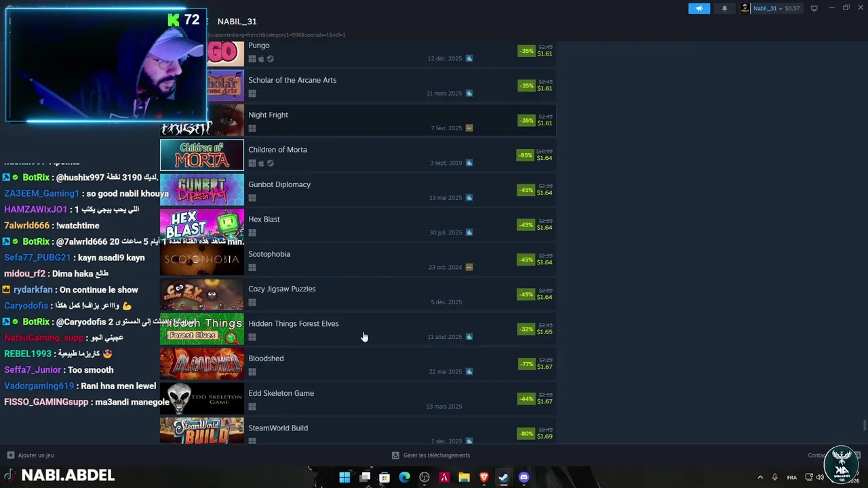Click the Edd Skeleton Game thumbnail
Screen dimensions: 868x488
(x=202, y=399)
